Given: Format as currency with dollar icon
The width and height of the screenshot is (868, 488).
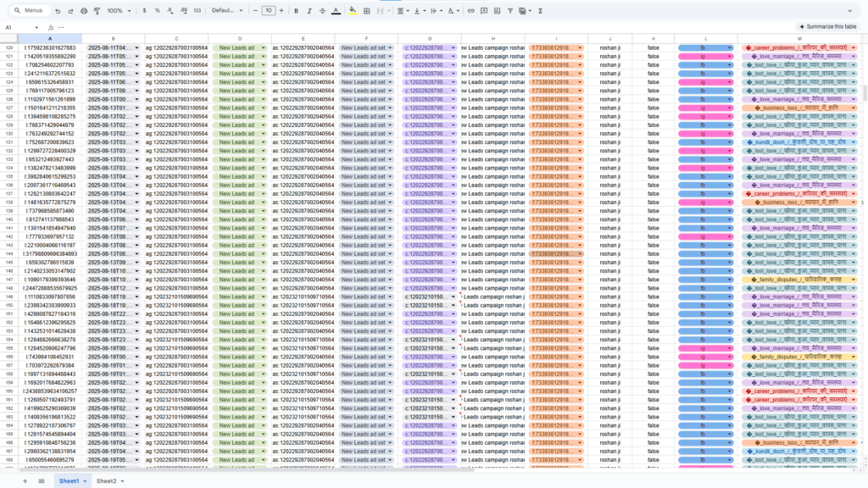Looking at the screenshot, I should [145, 11].
